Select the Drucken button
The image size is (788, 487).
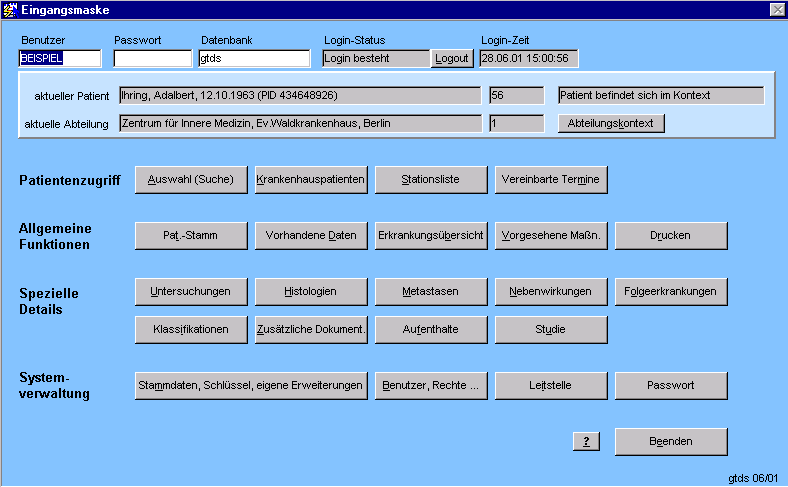point(671,235)
